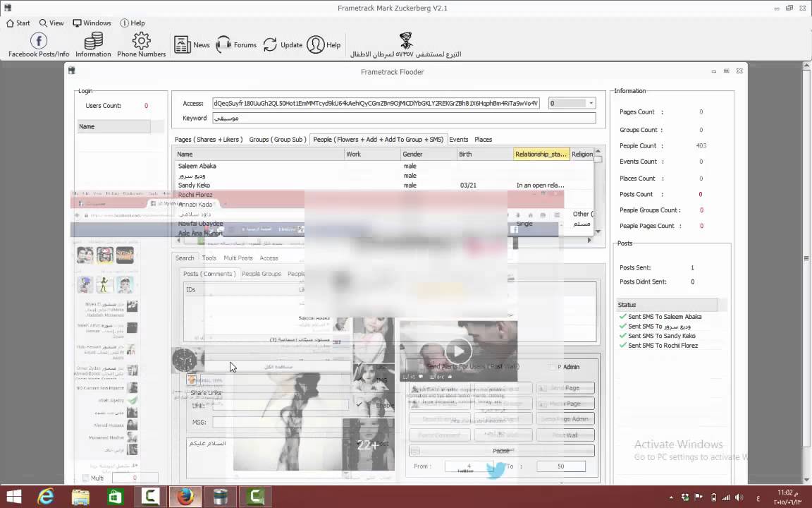This screenshot has width=812, height=508.
Task: Click inside the Keyword field
Action: (x=404, y=119)
